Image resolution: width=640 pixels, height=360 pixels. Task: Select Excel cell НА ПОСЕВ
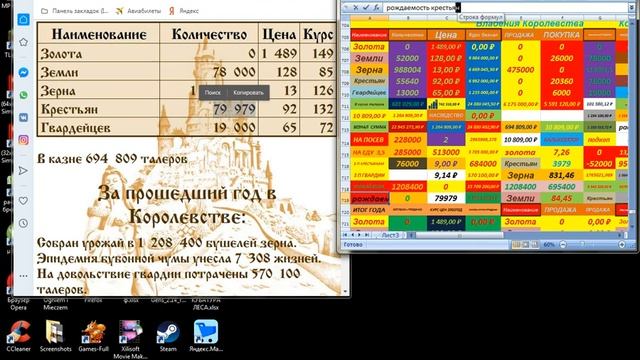coord(369,140)
